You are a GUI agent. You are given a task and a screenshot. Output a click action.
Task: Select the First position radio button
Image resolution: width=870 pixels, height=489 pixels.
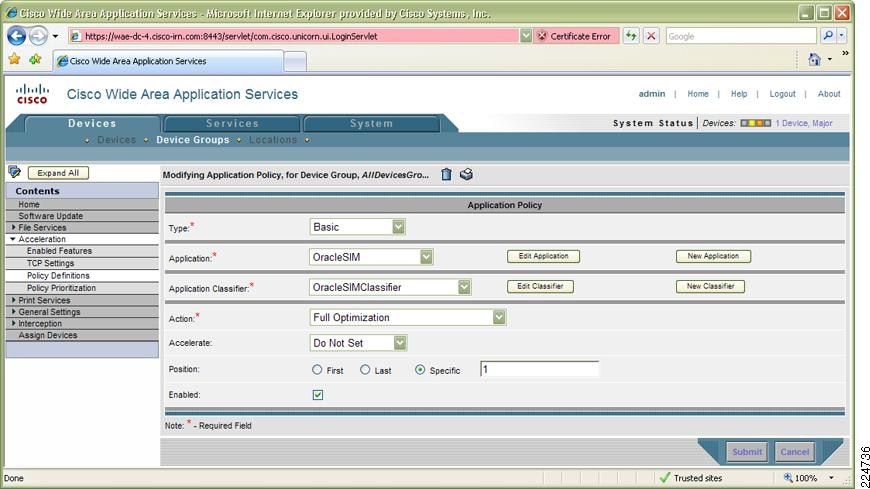(x=317, y=369)
